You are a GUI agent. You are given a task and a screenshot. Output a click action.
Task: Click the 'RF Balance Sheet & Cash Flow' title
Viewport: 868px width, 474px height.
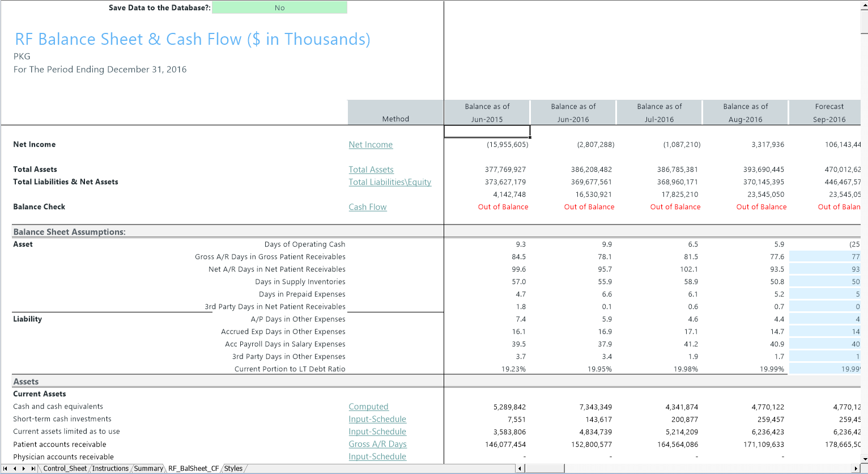coord(193,39)
